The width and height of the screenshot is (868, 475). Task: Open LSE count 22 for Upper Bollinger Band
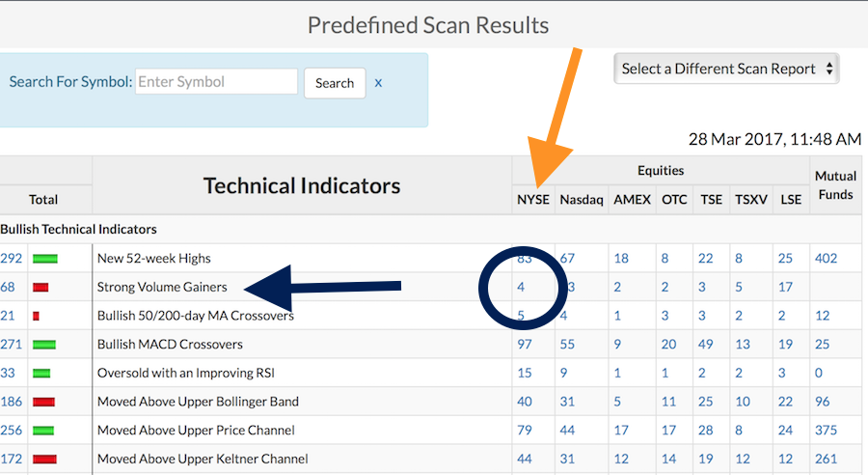coord(785,402)
